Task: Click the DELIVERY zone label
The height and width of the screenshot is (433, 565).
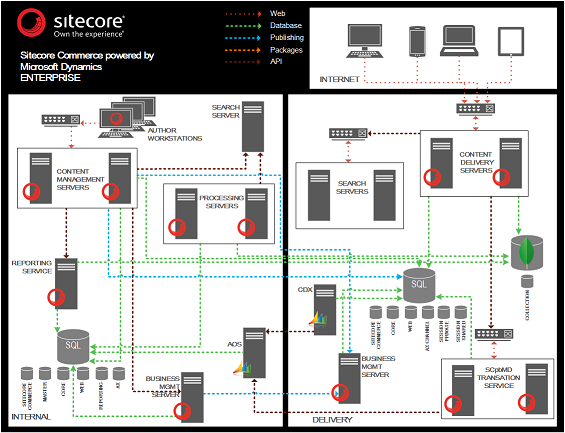Action: (332, 420)
